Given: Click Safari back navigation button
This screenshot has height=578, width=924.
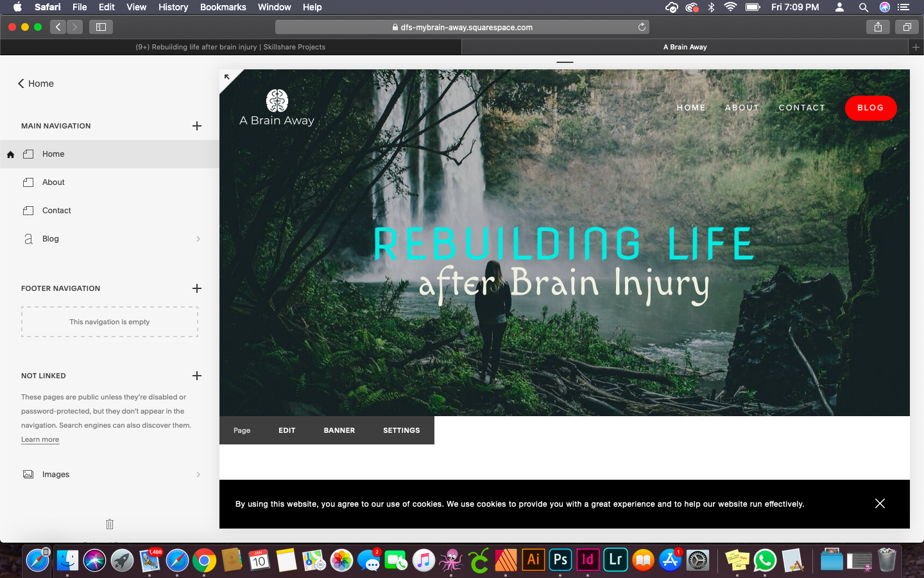Looking at the screenshot, I should click(58, 27).
